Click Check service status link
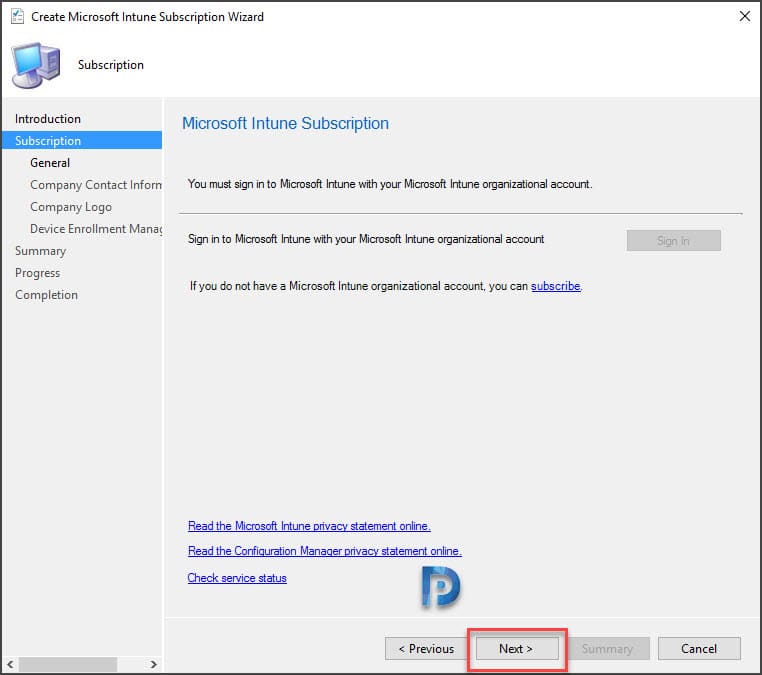 click(x=237, y=578)
